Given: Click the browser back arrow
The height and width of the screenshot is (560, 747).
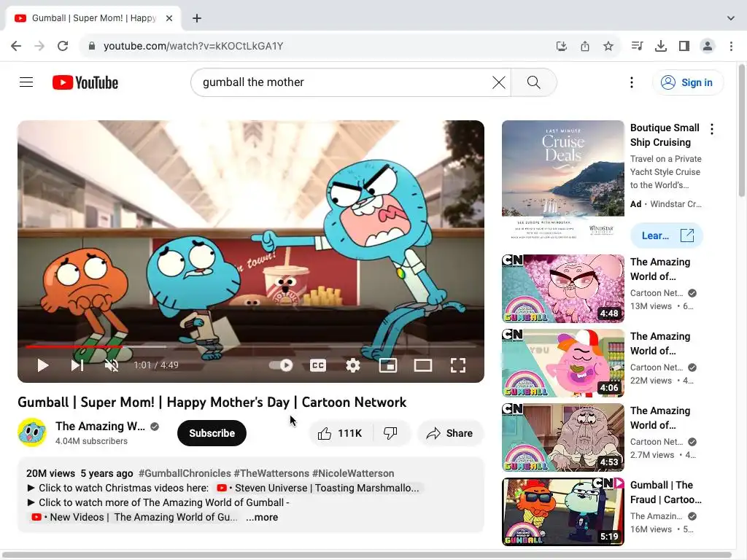Looking at the screenshot, I should (x=16, y=46).
